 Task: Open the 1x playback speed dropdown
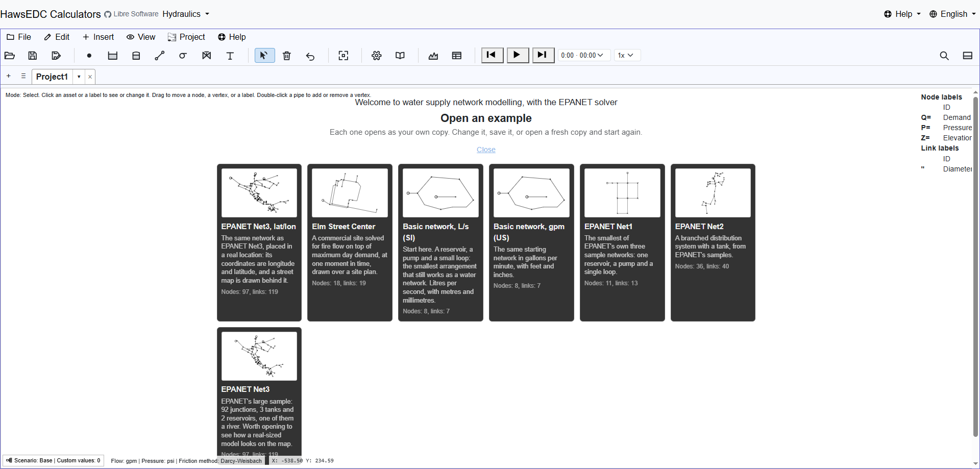point(627,55)
